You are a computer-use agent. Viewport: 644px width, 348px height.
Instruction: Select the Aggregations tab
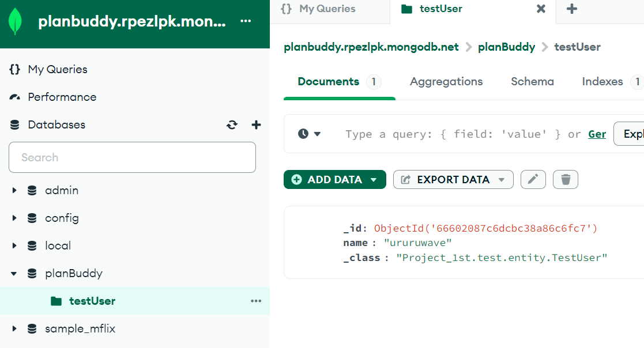(446, 82)
